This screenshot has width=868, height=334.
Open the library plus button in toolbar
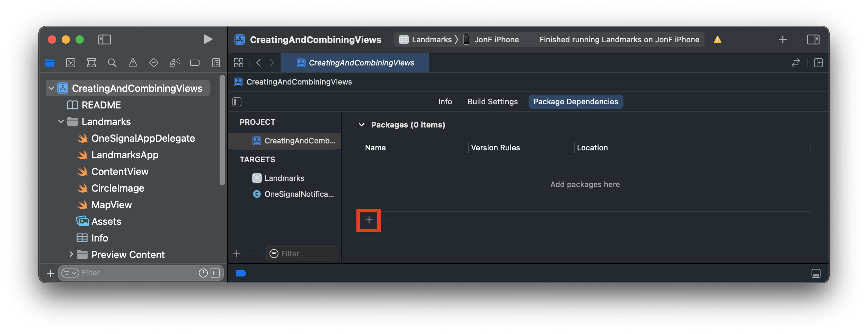pos(782,39)
